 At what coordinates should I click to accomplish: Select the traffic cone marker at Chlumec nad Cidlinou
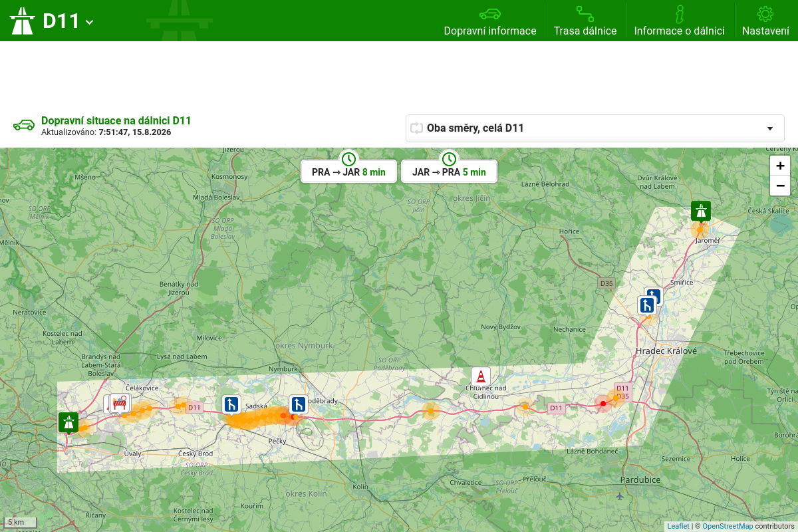coord(480,376)
